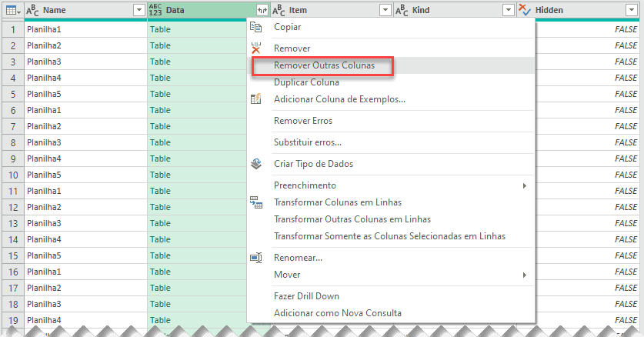The width and height of the screenshot is (644, 337).
Task: Select Remover Outras Colunas
Action: tap(391, 65)
